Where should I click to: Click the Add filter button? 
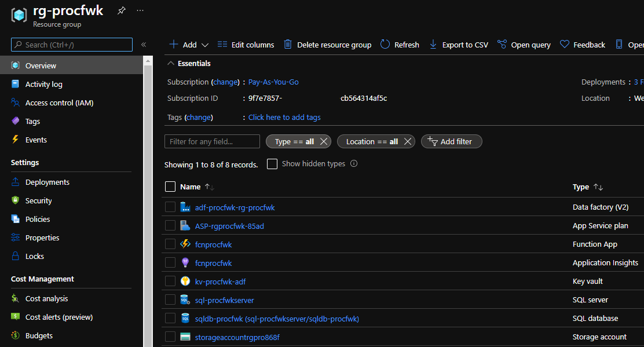click(x=451, y=142)
